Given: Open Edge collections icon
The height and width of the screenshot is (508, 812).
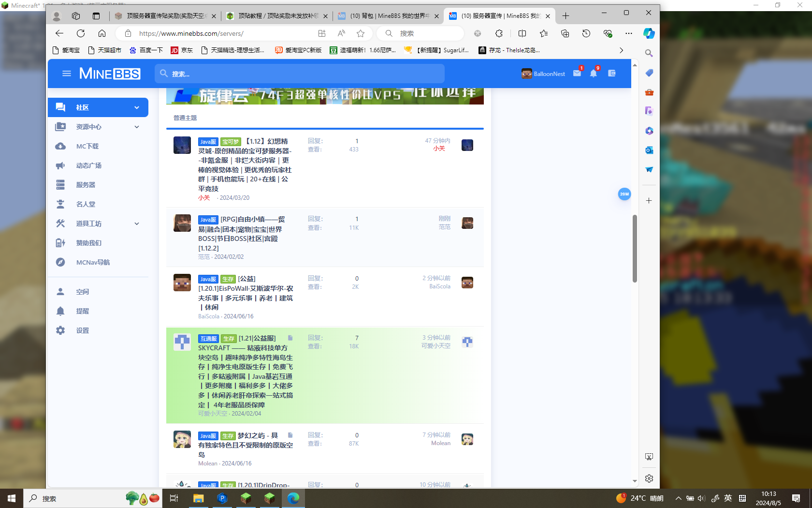Looking at the screenshot, I should (565, 33).
